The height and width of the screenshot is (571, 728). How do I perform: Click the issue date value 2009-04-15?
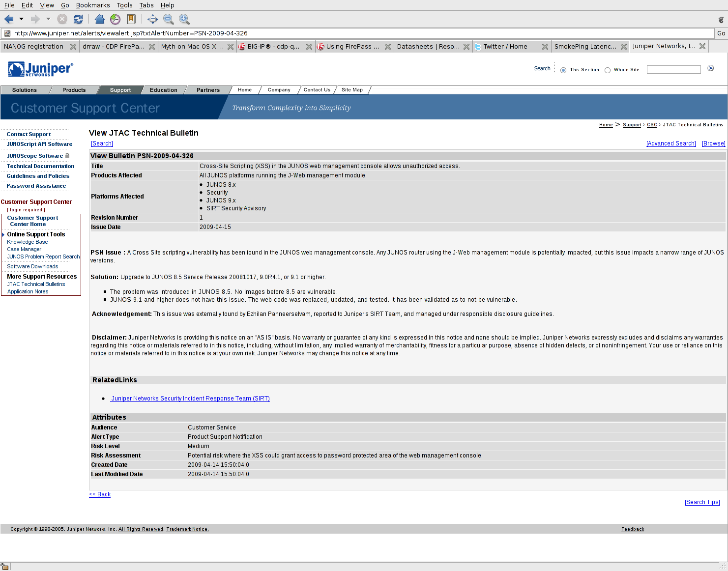click(x=215, y=227)
